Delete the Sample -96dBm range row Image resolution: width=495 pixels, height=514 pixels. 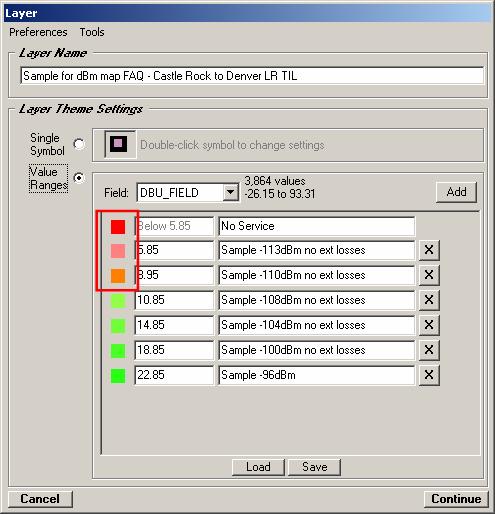(429, 375)
